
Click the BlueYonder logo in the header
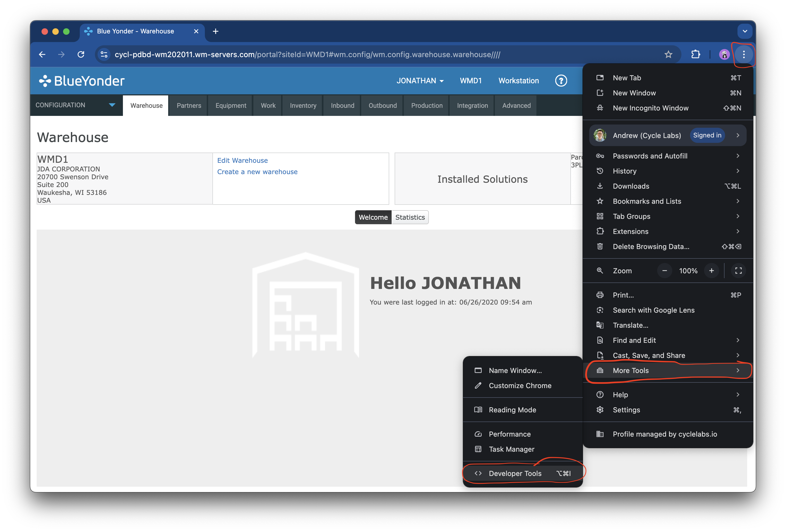click(81, 81)
